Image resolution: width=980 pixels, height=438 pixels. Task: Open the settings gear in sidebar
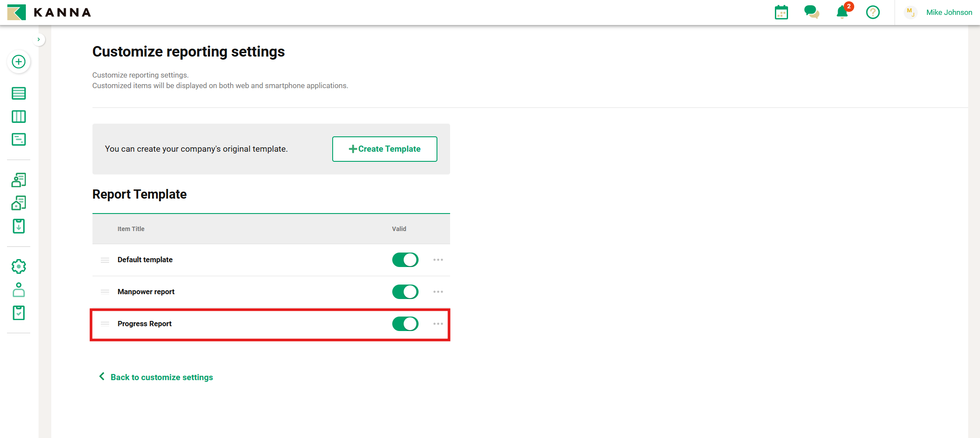18,267
